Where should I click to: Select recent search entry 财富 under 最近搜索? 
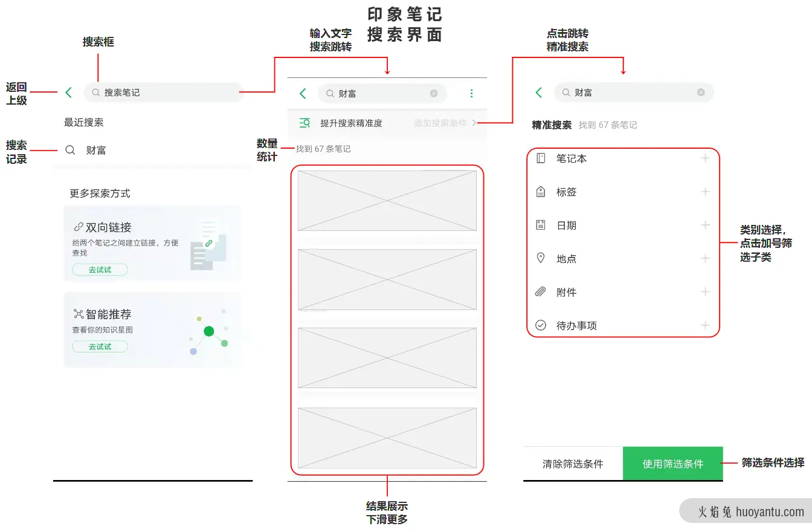point(96,150)
